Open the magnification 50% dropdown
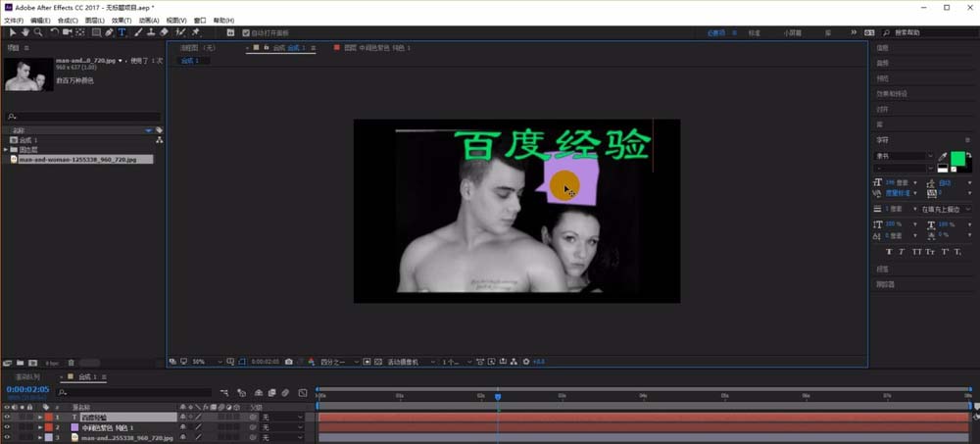The image size is (980, 444). [207, 362]
